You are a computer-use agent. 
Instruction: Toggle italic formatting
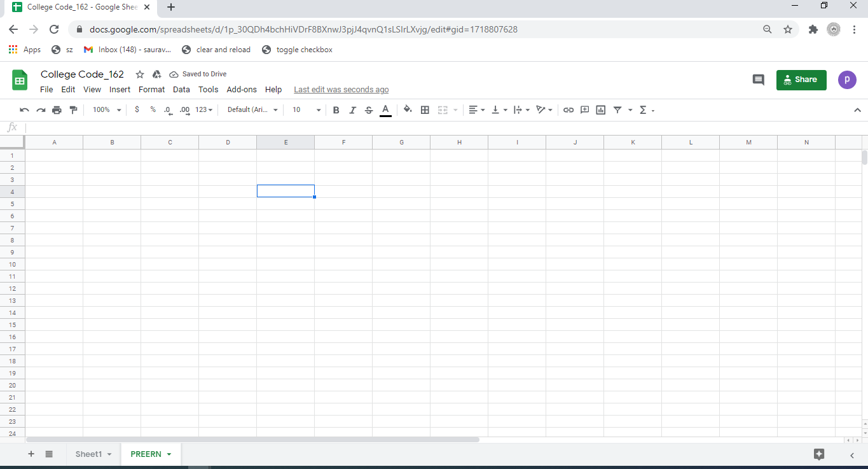(352, 110)
